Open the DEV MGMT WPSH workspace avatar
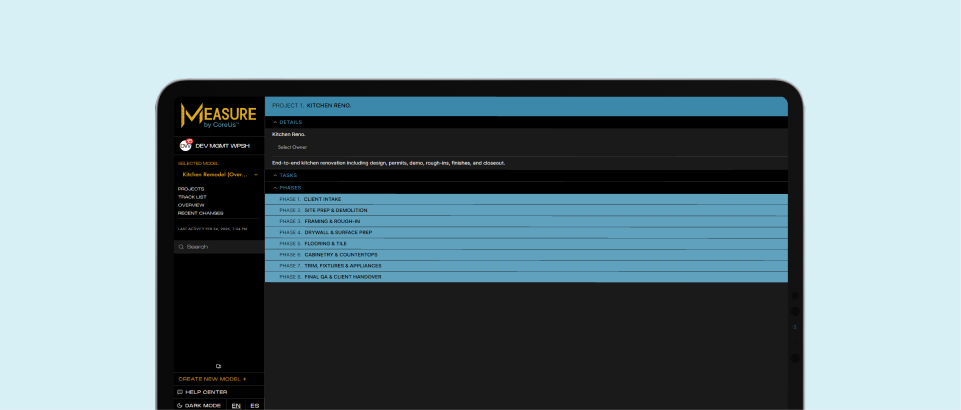Image resolution: width=961 pixels, height=410 pixels. 185,145
